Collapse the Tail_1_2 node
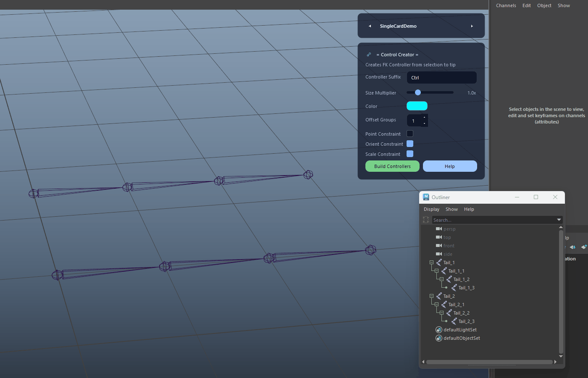The height and width of the screenshot is (378, 588). 441,279
